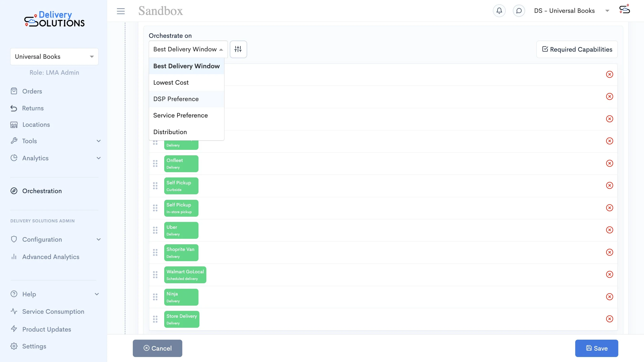Click the Uber Delivery tag
This screenshot has height=362, width=644.
coord(181,231)
